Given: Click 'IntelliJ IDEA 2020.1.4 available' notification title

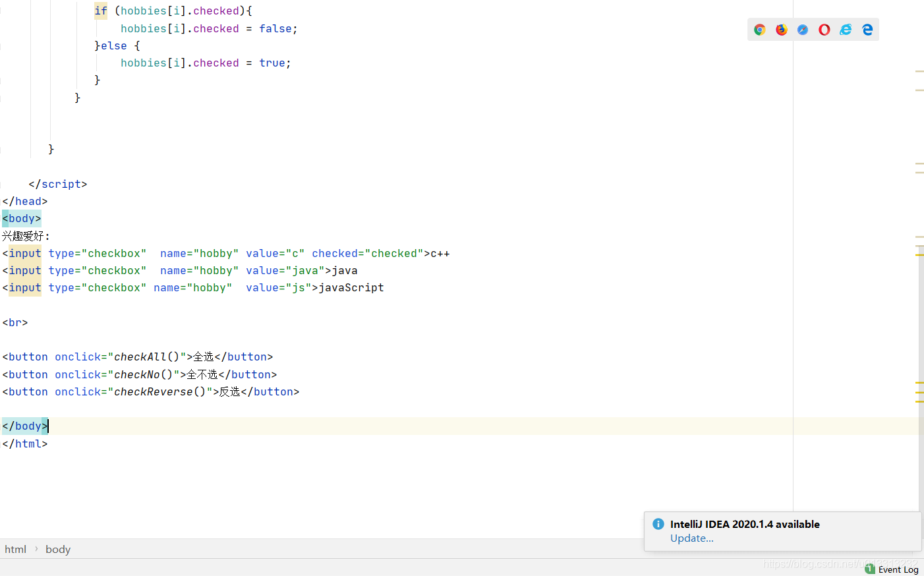Looking at the screenshot, I should click(x=745, y=524).
